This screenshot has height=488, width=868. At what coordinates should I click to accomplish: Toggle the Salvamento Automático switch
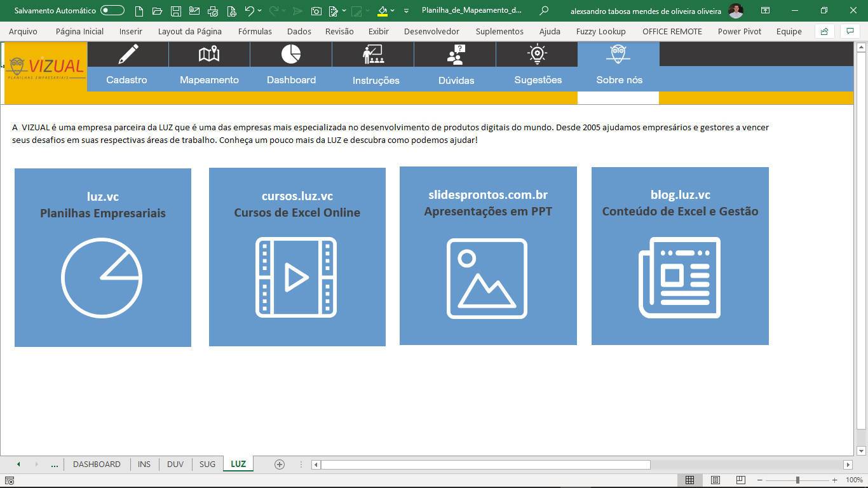(112, 11)
